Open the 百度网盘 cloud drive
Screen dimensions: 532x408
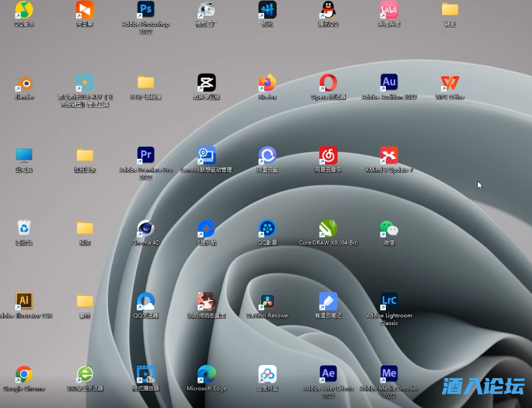[x=267, y=373]
